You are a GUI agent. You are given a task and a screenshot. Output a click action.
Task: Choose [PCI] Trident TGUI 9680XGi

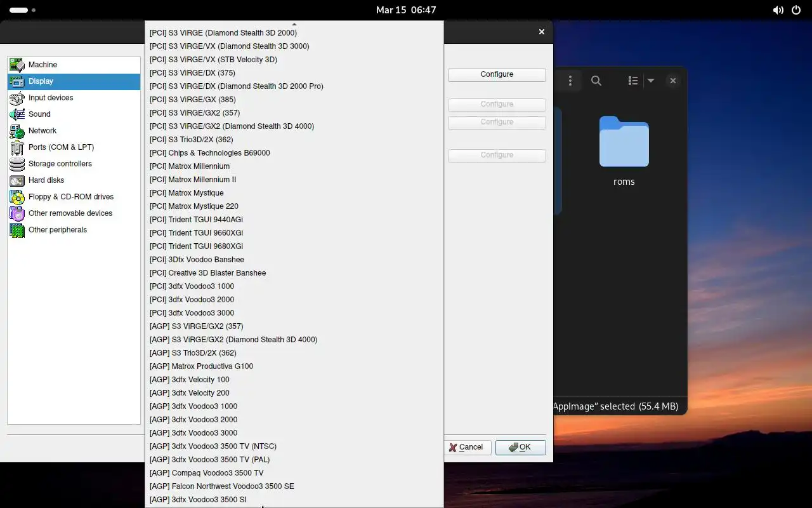pos(294,246)
